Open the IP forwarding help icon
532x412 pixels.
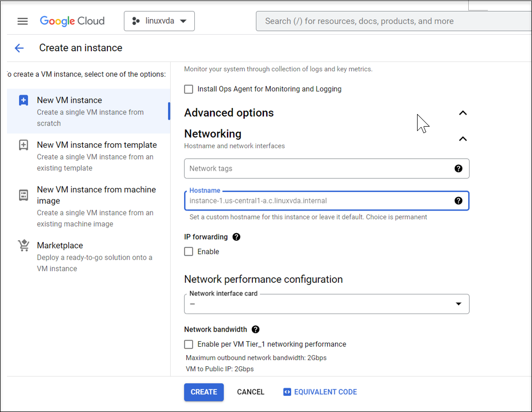(236, 237)
